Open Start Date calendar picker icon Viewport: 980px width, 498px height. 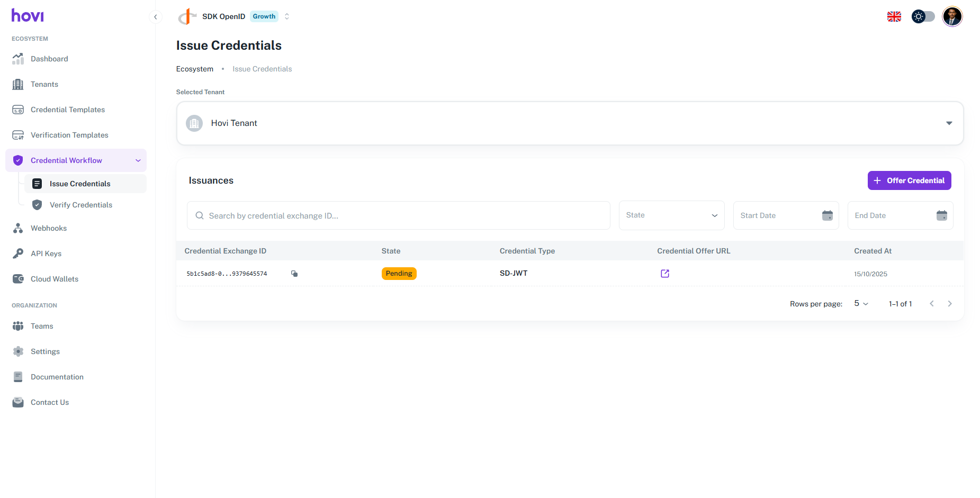[x=827, y=215]
